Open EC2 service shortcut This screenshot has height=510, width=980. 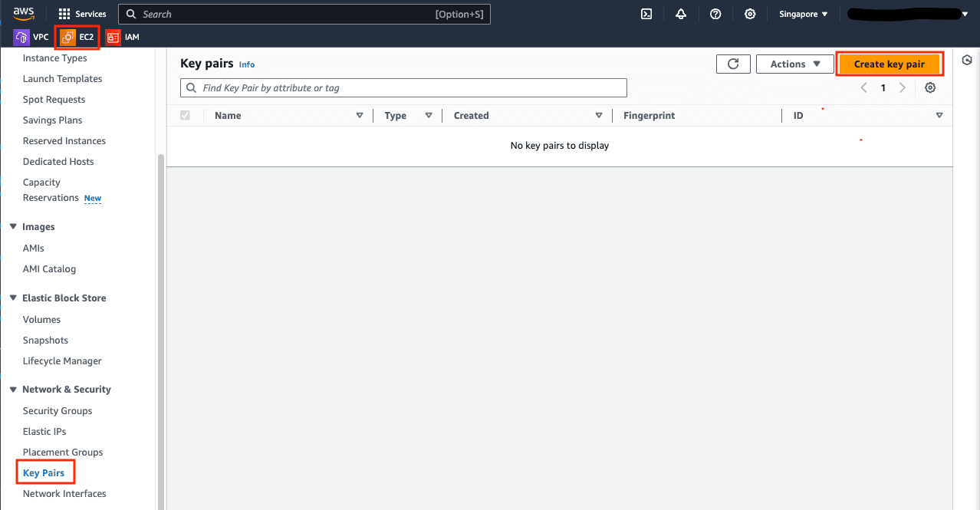[77, 37]
